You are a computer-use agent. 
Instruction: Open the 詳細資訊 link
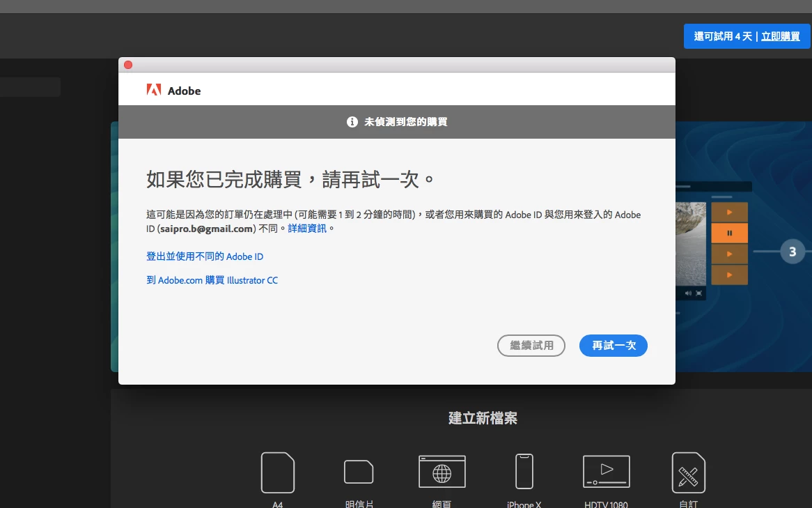click(307, 229)
